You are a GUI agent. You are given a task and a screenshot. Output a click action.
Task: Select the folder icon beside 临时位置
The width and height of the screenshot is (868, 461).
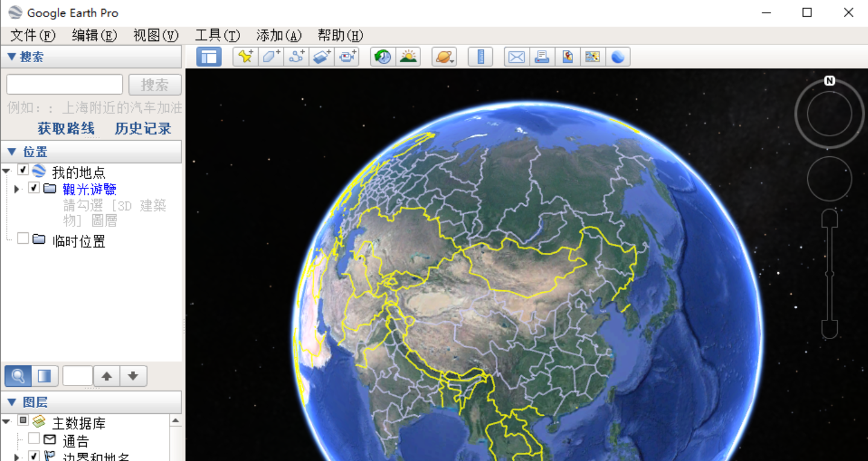pos(39,239)
